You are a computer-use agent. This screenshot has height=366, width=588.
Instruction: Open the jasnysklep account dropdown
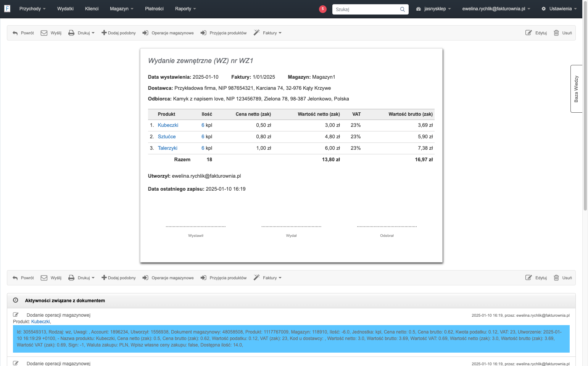[433, 9]
